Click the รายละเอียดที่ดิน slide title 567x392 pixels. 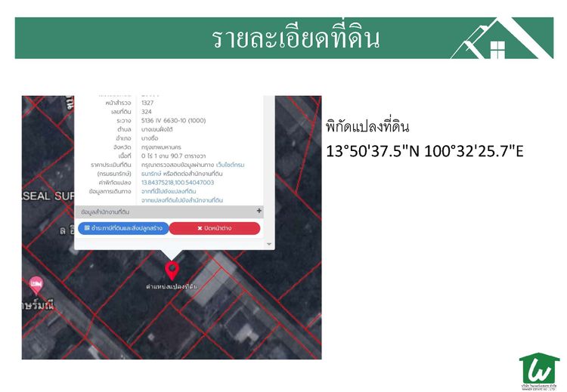tap(296, 39)
